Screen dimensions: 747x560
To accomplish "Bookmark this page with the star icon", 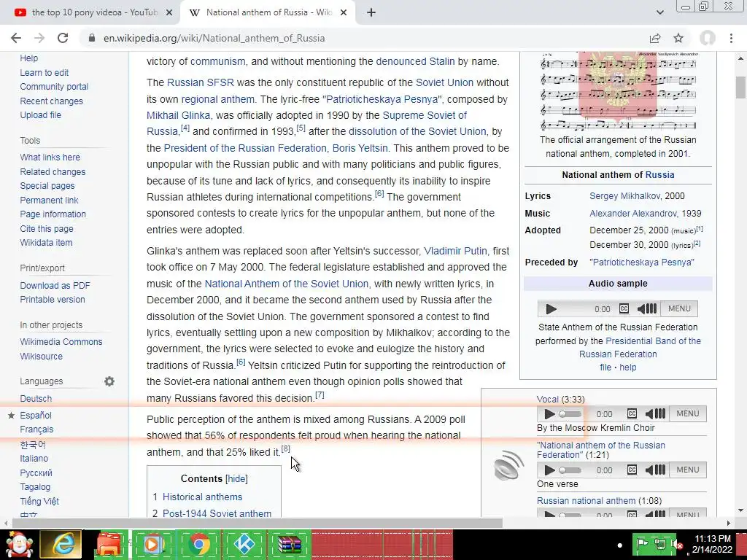I will pos(678,38).
